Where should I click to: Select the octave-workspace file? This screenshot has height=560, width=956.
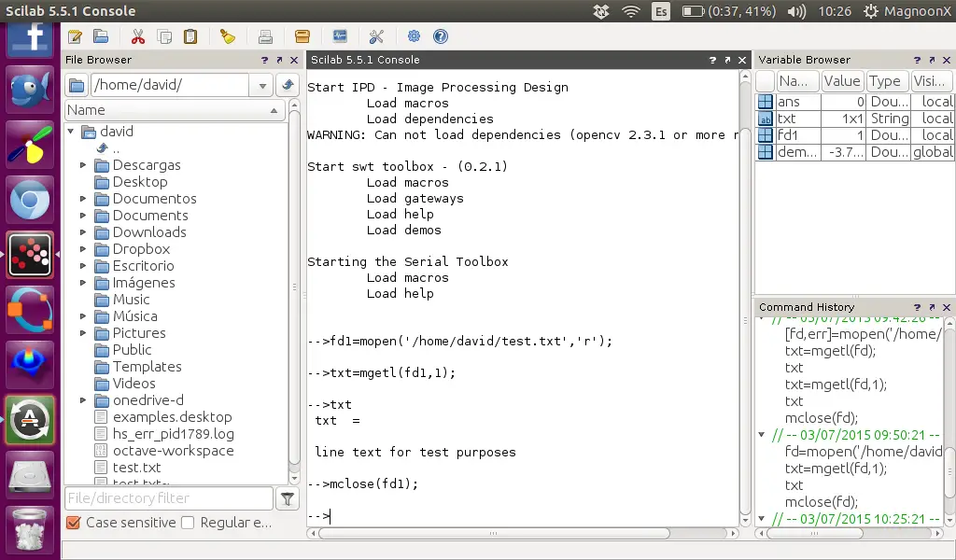pyautogui.click(x=173, y=451)
